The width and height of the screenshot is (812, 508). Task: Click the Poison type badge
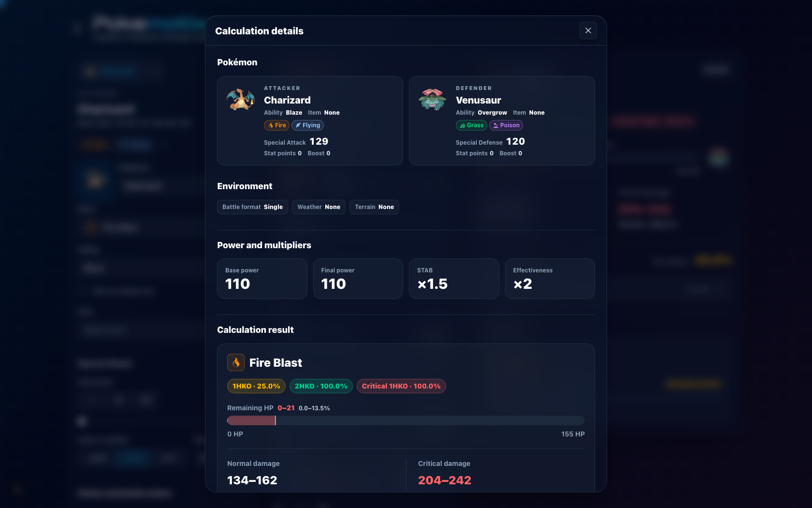point(506,125)
